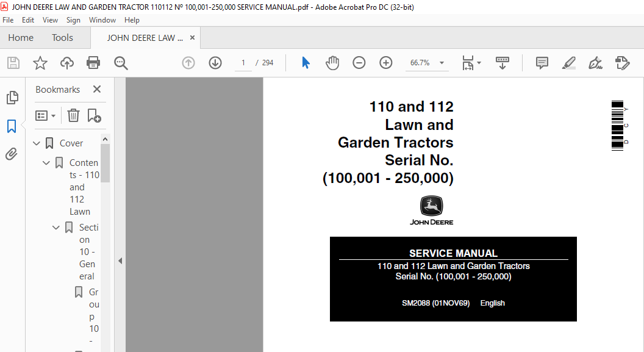Collapse the Section 10 bookmark chevron

tap(56, 227)
